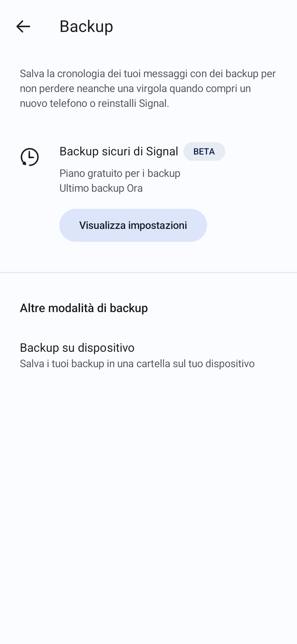The height and width of the screenshot is (644, 297).
Task: Tap the Salva i tuoi backup in una cartella subtitle
Action: 137,364
